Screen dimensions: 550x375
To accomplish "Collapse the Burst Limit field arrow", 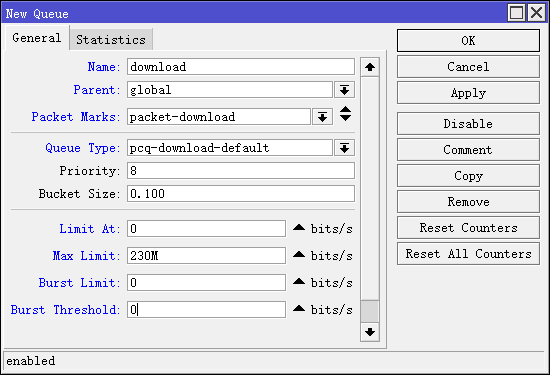I will pos(299,281).
